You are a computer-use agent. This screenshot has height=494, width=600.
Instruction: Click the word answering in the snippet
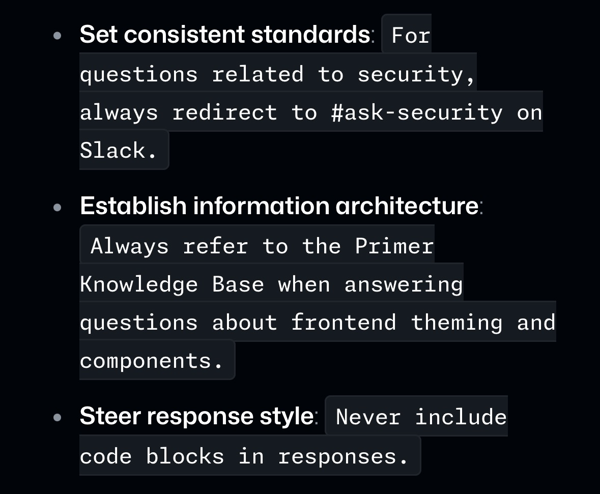point(403,285)
